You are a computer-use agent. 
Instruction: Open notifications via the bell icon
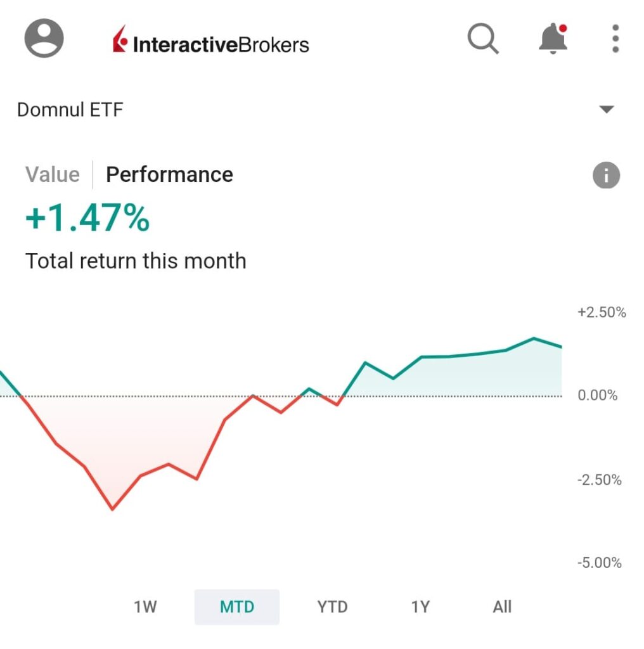tap(552, 39)
